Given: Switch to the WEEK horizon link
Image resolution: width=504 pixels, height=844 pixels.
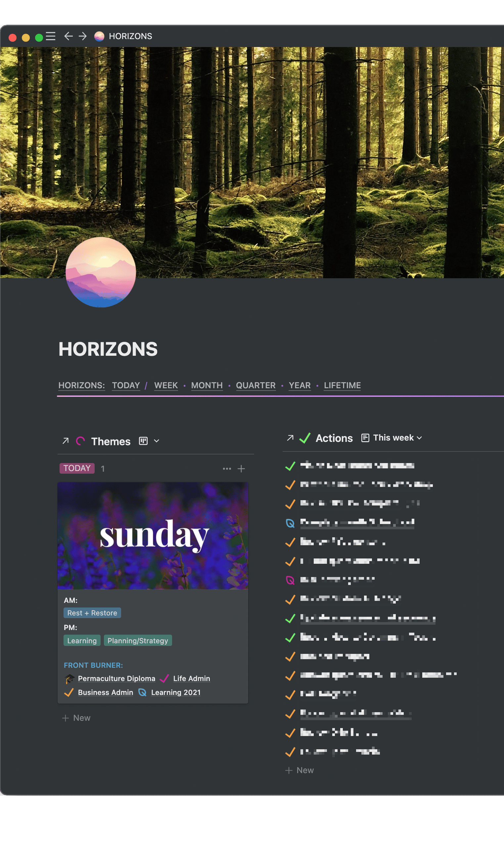Looking at the screenshot, I should (x=166, y=385).
